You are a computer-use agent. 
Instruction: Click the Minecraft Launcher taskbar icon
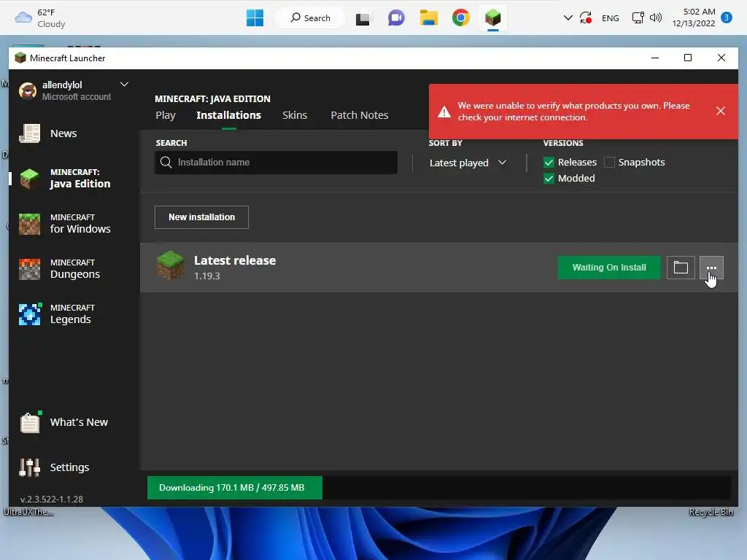click(x=493, y=18)
